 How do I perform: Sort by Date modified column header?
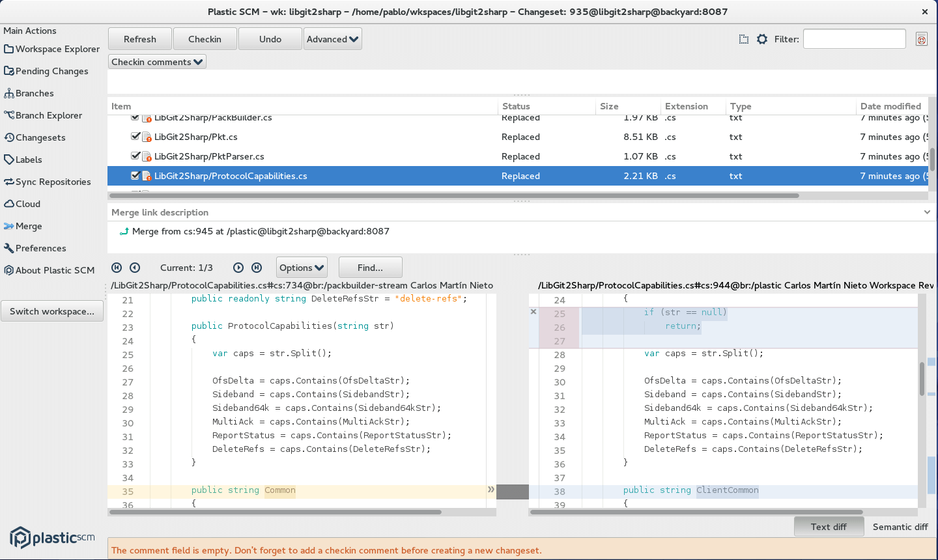[891, 106]
